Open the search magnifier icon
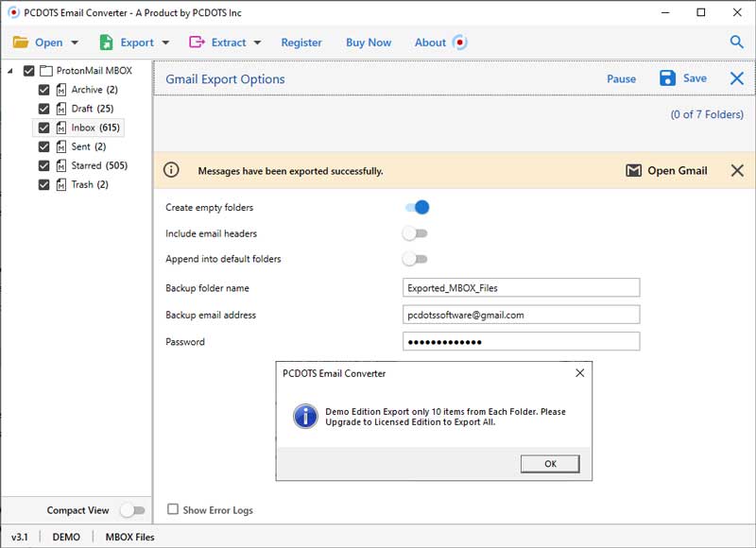The height and width of the screenshot is (548, 756). [736, 42]
